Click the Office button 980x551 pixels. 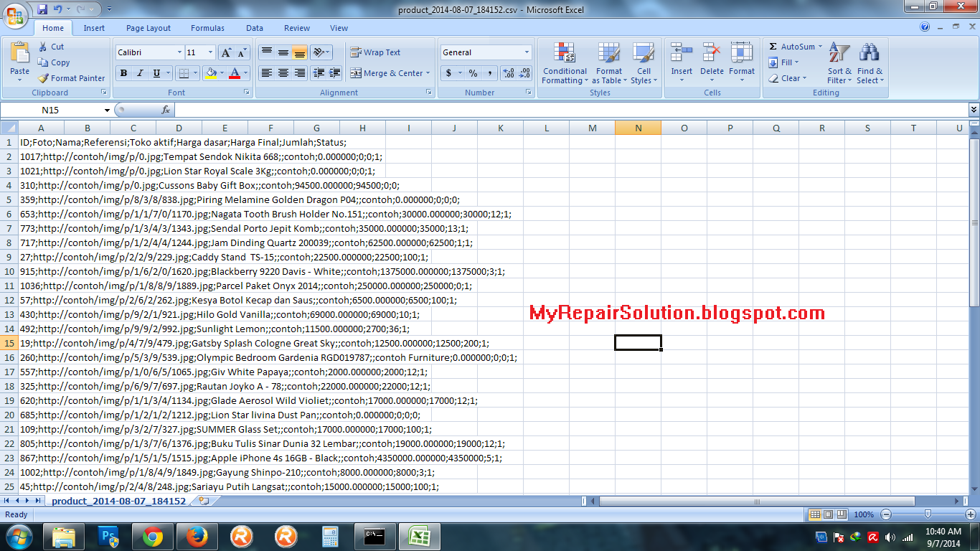tap(14, 14)
